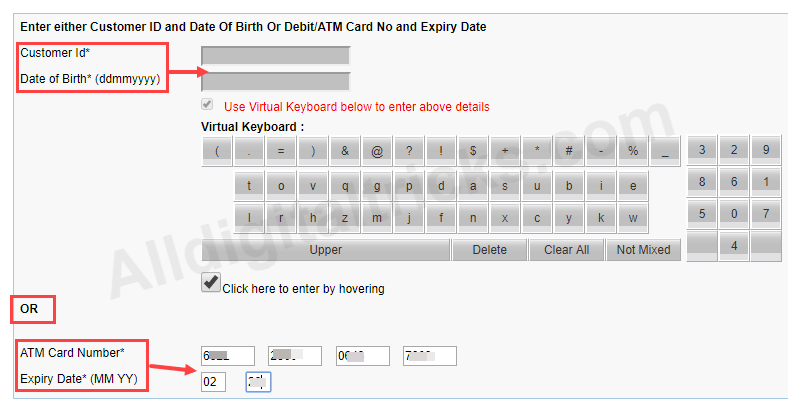The width and height of the screenshot is (788, 405).
Task: Toggle Click here to enter by hovering checkbox
Action: pyautogui.click(x=211, y=282)
